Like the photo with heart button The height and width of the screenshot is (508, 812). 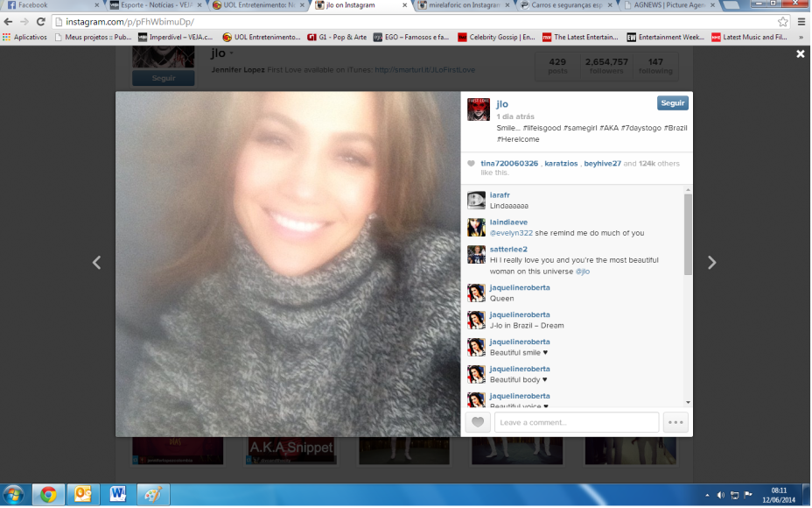(478, 422)
